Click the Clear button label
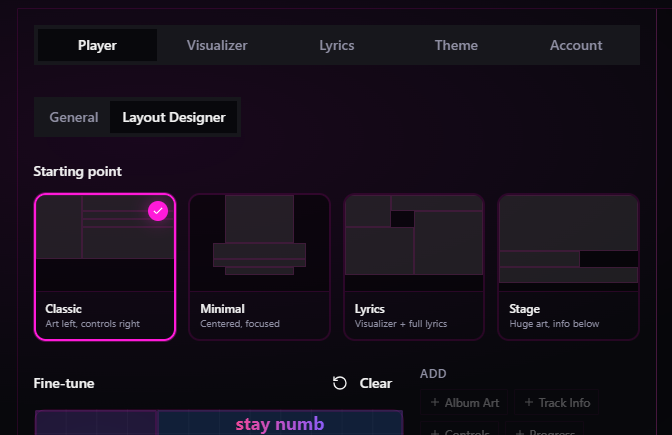672x435 pixels. pyautogui.click(x=375, y=383)
